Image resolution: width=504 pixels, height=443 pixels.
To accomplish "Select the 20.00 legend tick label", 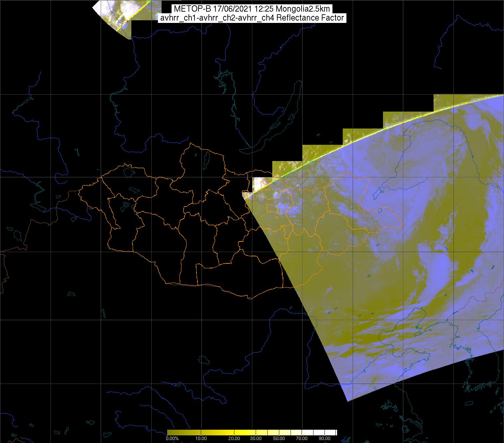I will 234,439.
